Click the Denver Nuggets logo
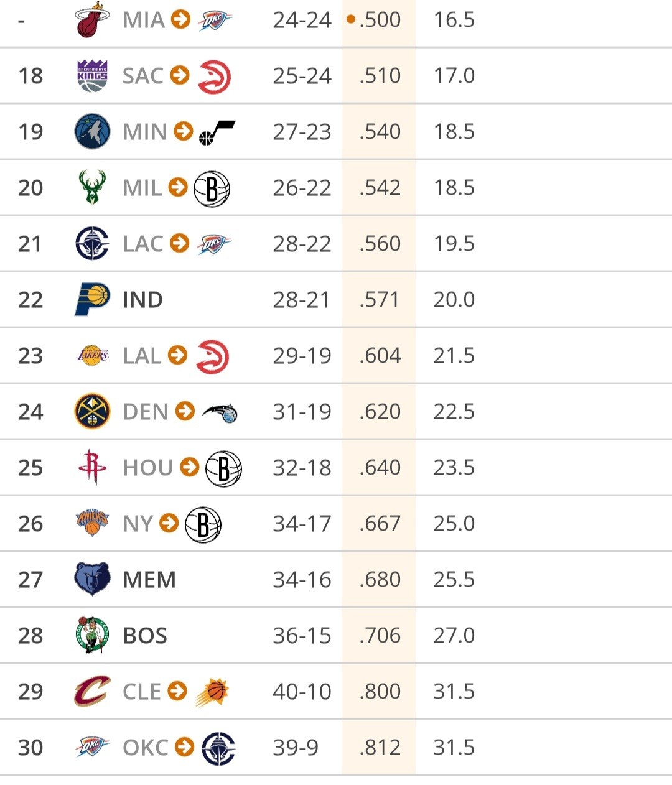This screenshot has height=785, width=672. (x=92, y=411)
